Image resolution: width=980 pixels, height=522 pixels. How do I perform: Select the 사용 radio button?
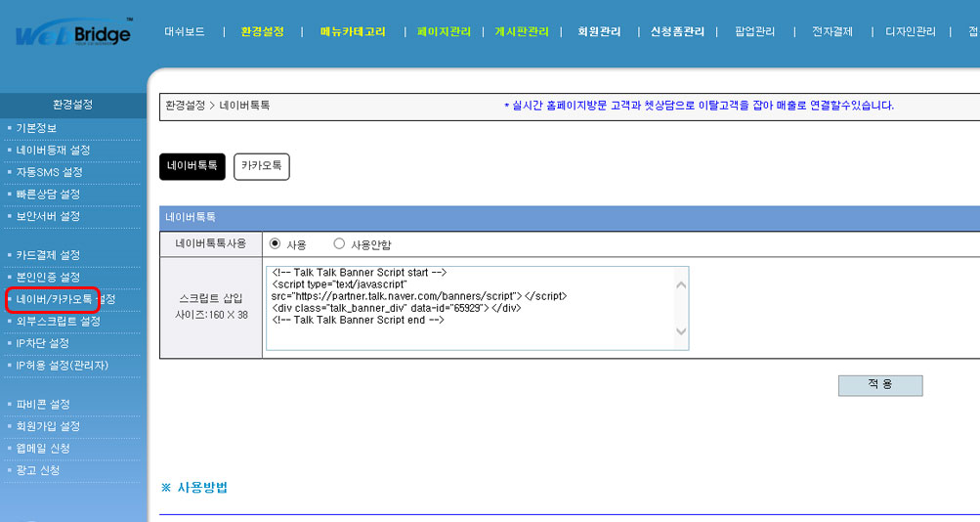click(275, 243)
